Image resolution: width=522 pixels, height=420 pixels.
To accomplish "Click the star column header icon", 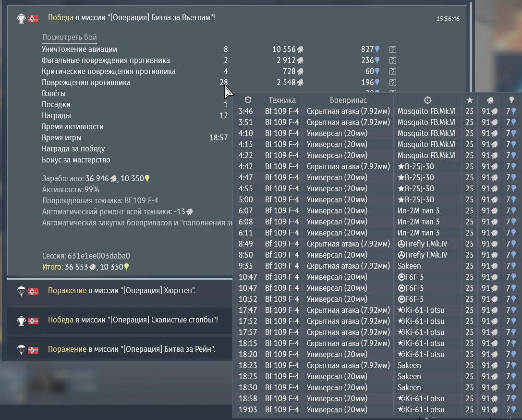I will (469, 100).
